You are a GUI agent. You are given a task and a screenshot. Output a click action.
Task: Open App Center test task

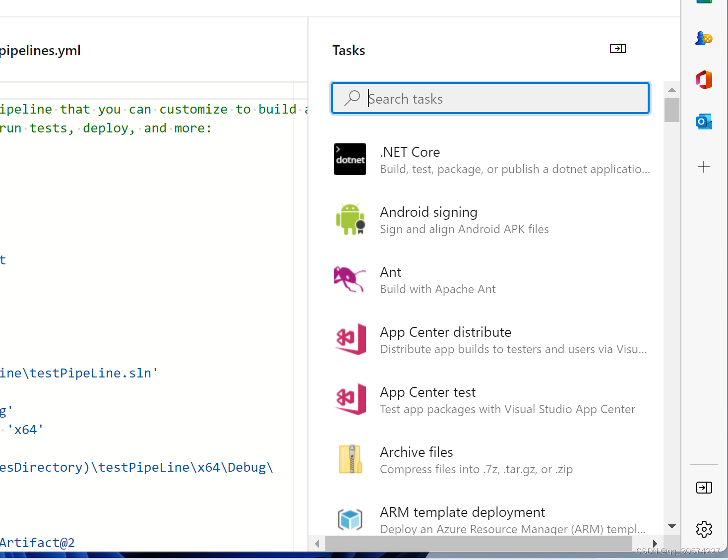point(491,400)
